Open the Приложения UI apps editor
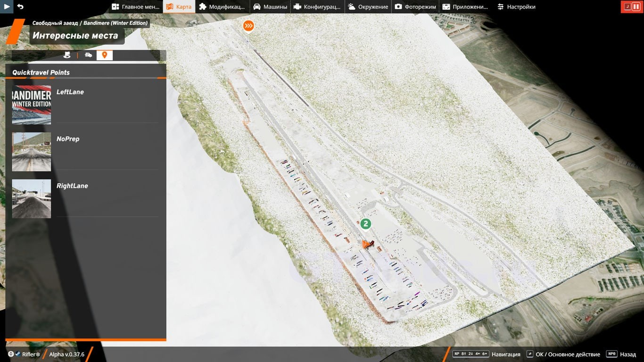 pyautogui.click(x=464, y=7)
